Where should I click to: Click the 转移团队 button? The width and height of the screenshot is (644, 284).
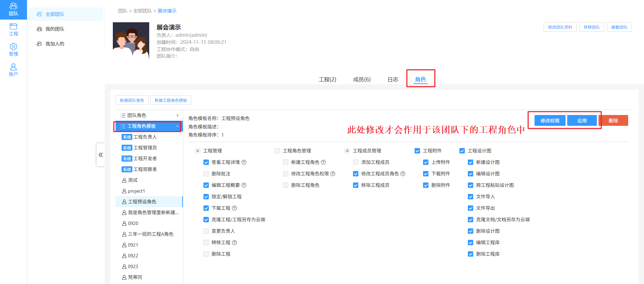click(x=592, y=27)
